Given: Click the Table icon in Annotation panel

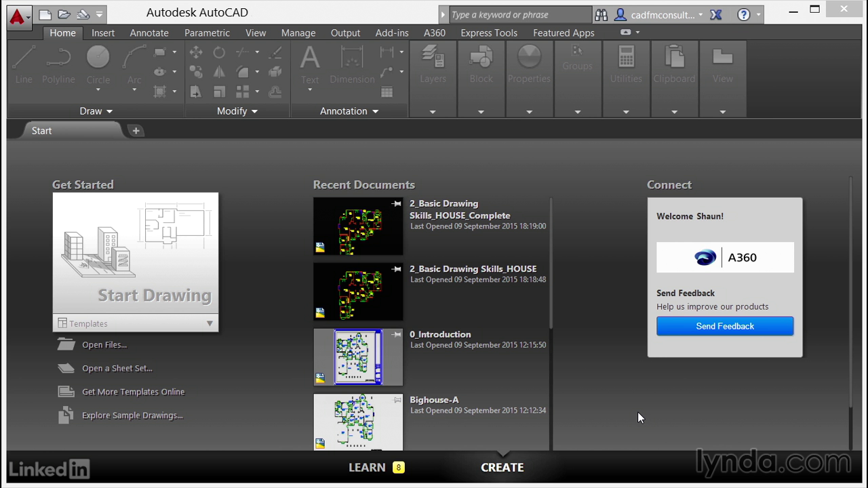Looking at the screenshot, I should [387, 92].
